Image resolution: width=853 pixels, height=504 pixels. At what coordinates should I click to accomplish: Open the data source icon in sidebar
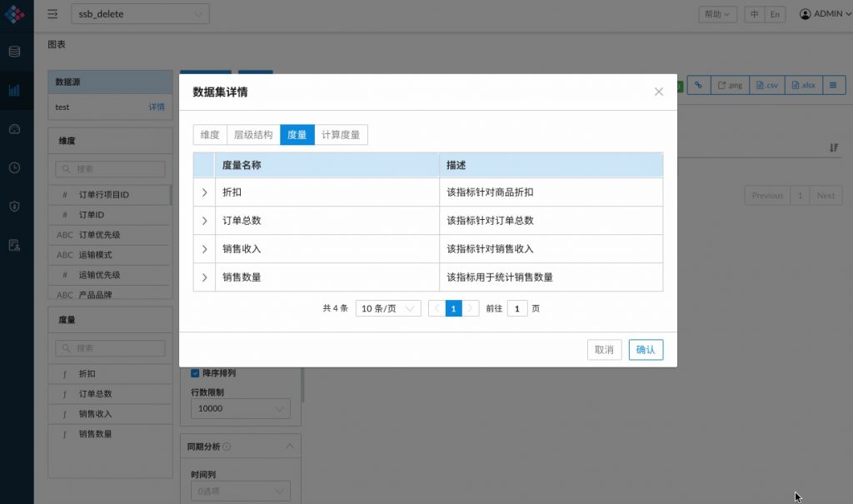pyautogui.click(x=14, y=52)
